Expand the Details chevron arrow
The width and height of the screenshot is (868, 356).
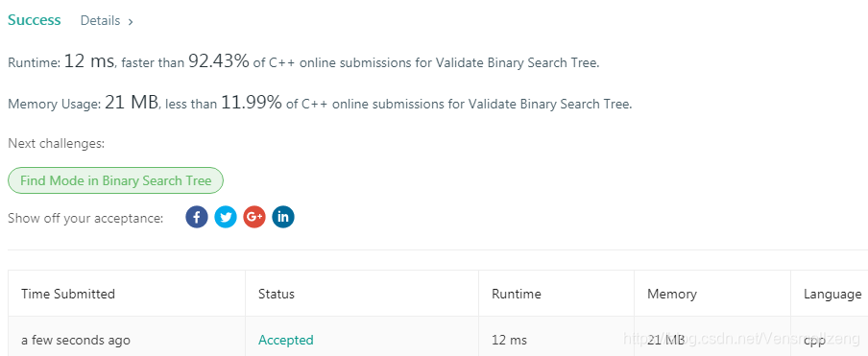point(131,22)
